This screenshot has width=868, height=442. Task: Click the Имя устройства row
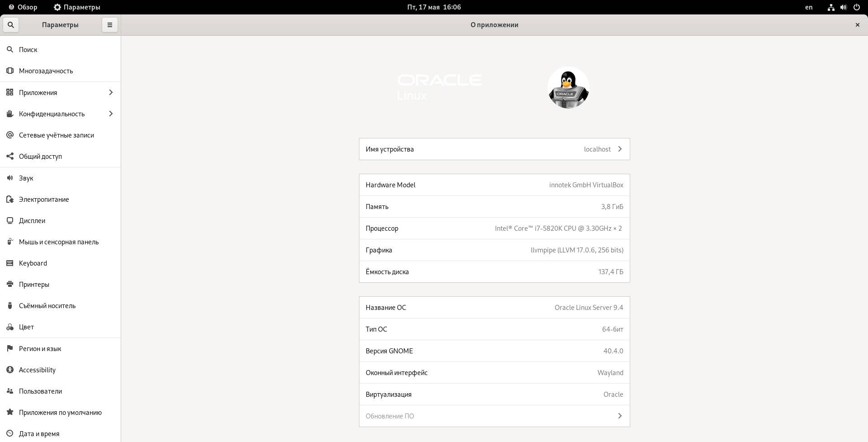point(494,149)
